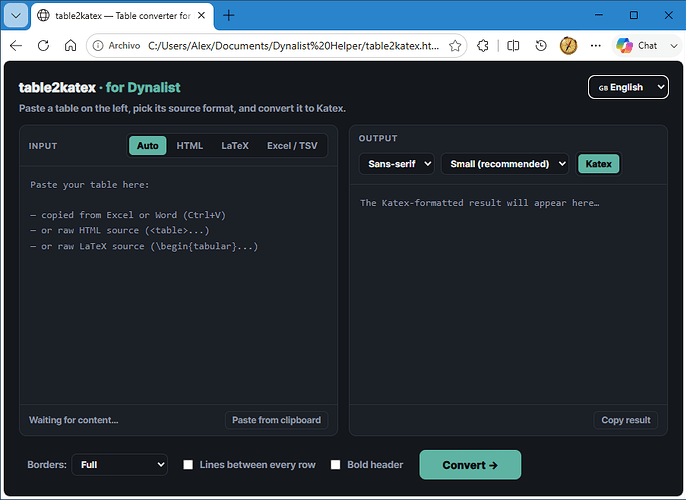Select the HTML input format
The image size is (686, 500).
tap(189, 146)
